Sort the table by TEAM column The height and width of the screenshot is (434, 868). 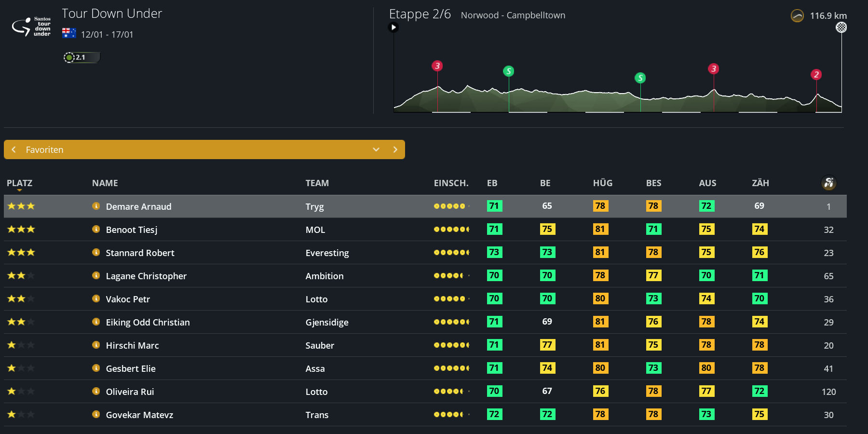317,183
